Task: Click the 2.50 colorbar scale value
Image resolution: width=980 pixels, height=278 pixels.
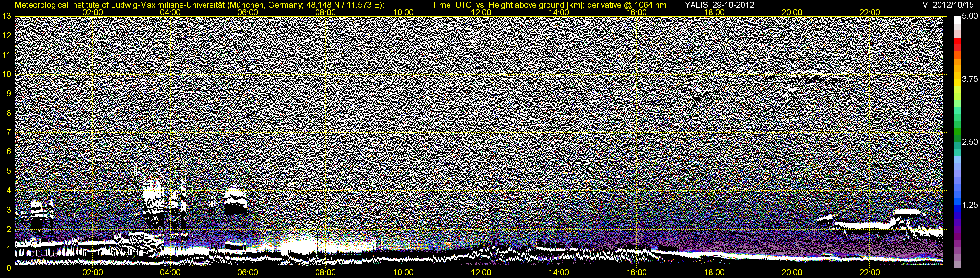Action: point(970,142)
